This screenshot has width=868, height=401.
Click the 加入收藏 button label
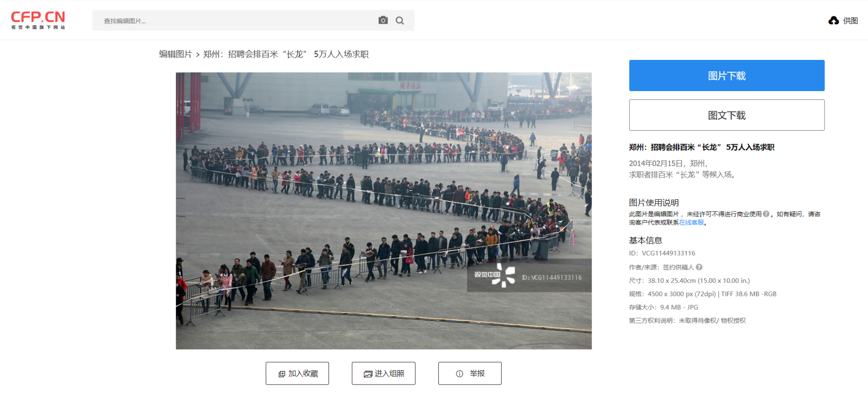tap(303, 374)
